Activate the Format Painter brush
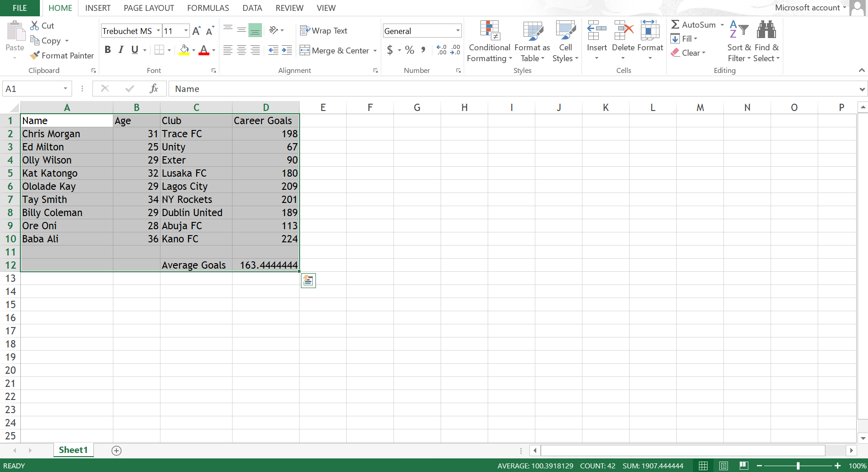The image size is (868, 472). click(x=35, y=55)
